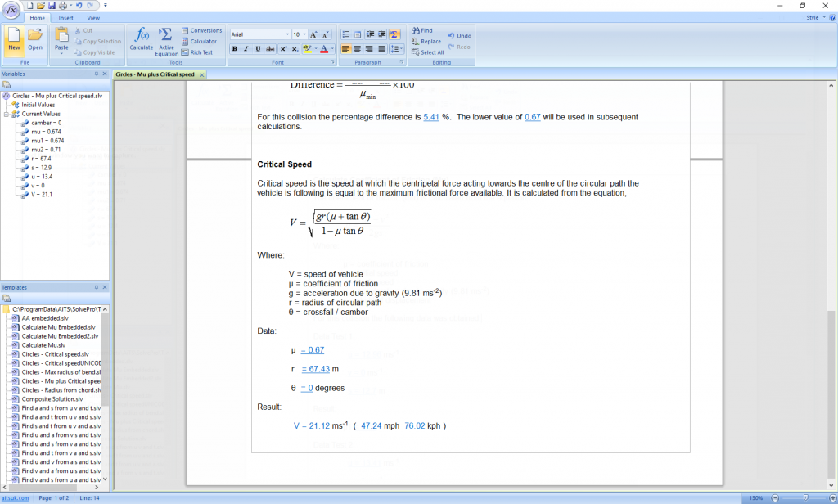
Task: Toggle bold formatting
Action: pos(234,48)
